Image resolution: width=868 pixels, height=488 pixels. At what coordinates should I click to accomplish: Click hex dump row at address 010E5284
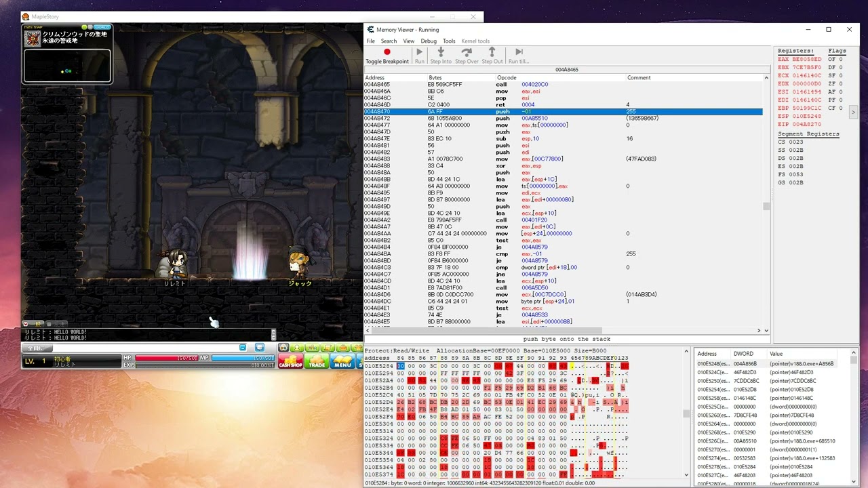(496, 366)
